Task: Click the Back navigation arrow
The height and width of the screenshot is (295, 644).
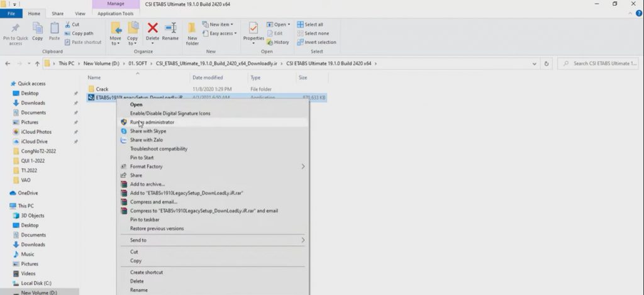Action: (8, 64)
